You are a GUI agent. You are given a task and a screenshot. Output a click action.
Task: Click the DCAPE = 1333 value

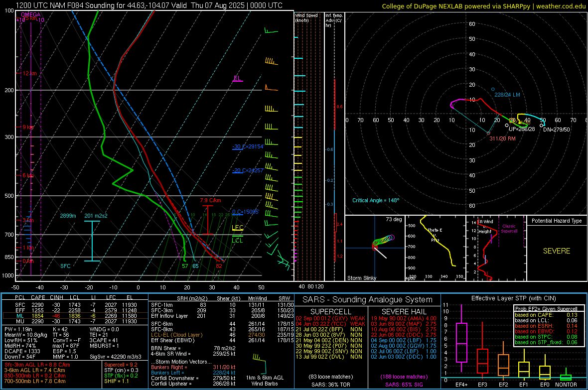point(22,351)
